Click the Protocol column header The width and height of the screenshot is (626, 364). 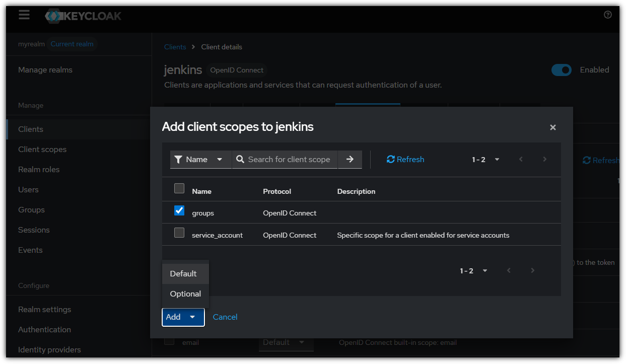pyautogui.click(x=277, y=191)
